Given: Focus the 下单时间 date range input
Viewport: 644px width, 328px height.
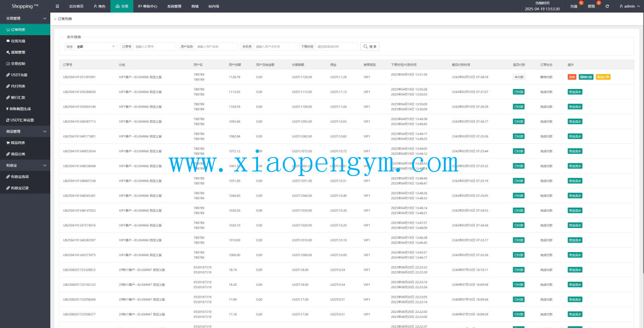Looking at the screenshot, I should click(x=337, y=46).
